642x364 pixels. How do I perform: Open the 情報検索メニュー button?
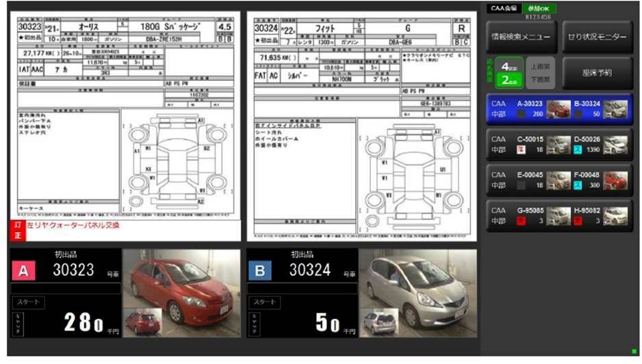click(x=521, y=37)
